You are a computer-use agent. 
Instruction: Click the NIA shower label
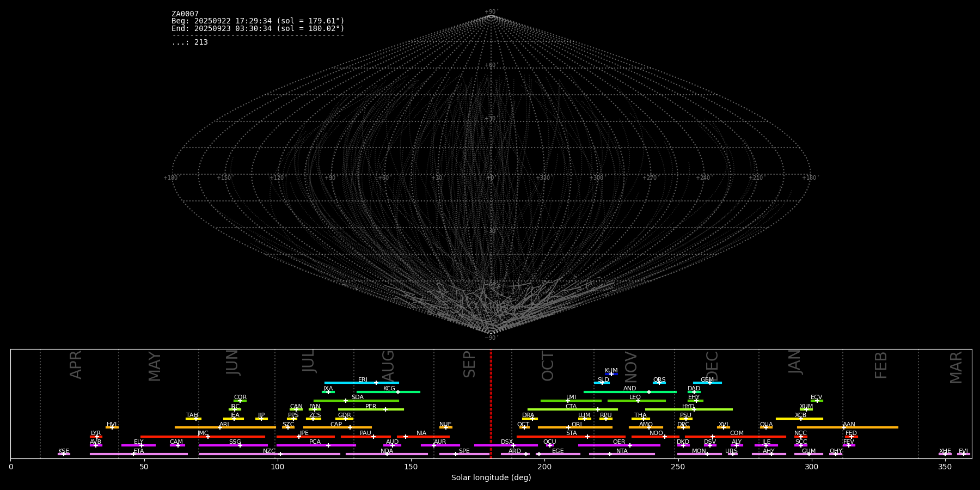click(x=421, y=433)
